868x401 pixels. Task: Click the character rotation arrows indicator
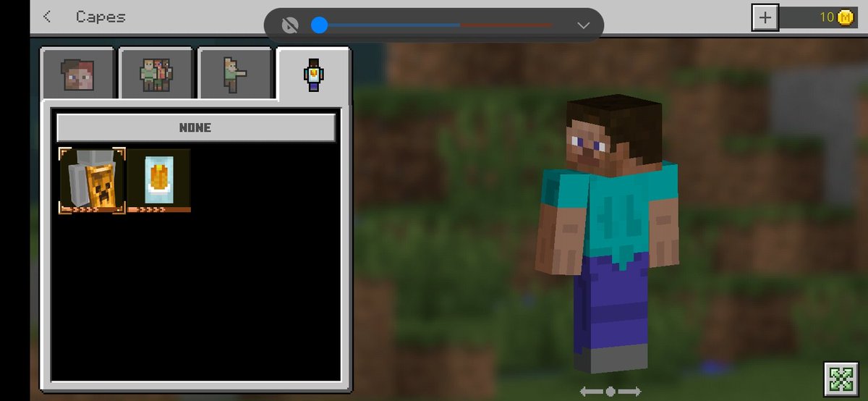610,392
